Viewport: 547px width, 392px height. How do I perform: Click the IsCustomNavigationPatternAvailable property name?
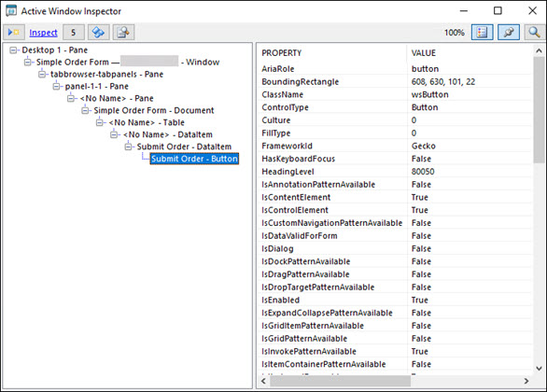[x=332, y=223]
